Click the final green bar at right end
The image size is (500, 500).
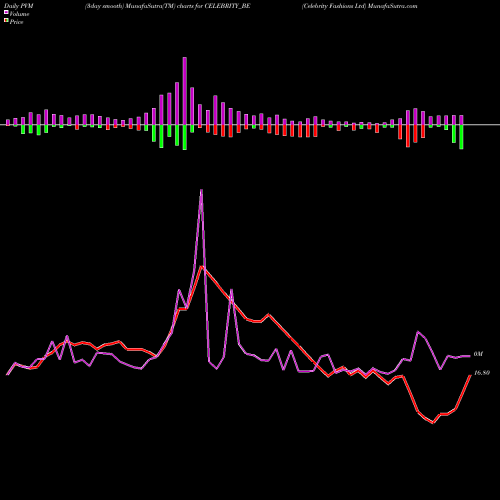(461, 137)
